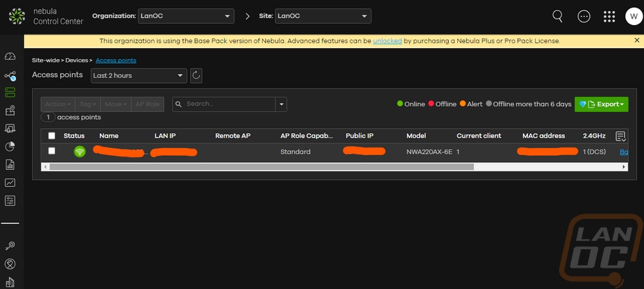The image size is (644, 289).
Task: Sort by Name column header
Action: tap(109, 135)
